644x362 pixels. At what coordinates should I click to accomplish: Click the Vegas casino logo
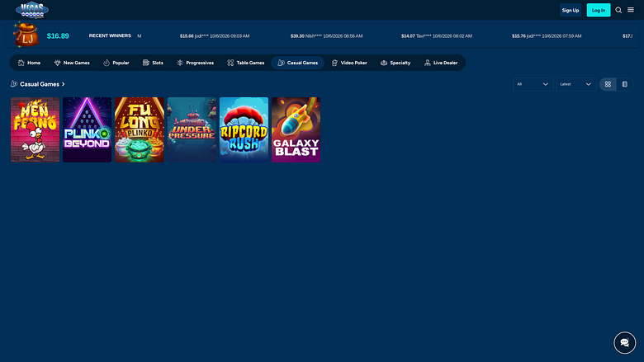(32, 10)
